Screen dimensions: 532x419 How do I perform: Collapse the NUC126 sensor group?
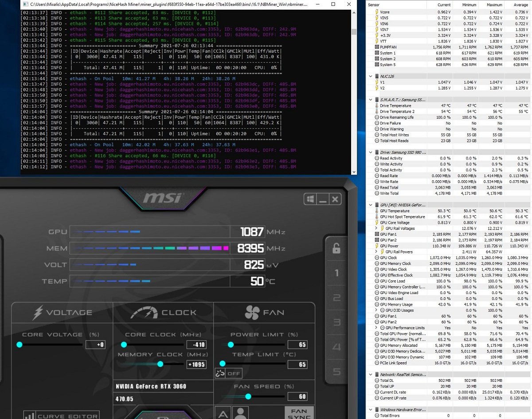coord(371,76)
